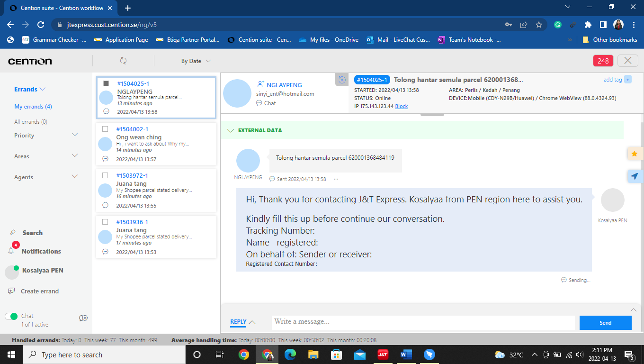Screen dimensions: 644x364
Task: Click the Create errand icon
Action: click(x=11, y=291)
